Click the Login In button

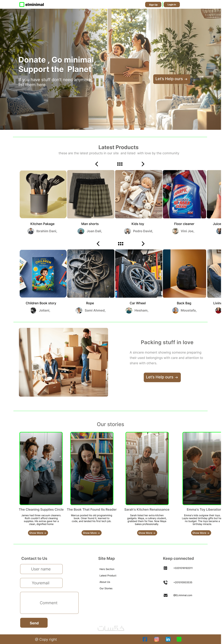(x=172, y=5)
